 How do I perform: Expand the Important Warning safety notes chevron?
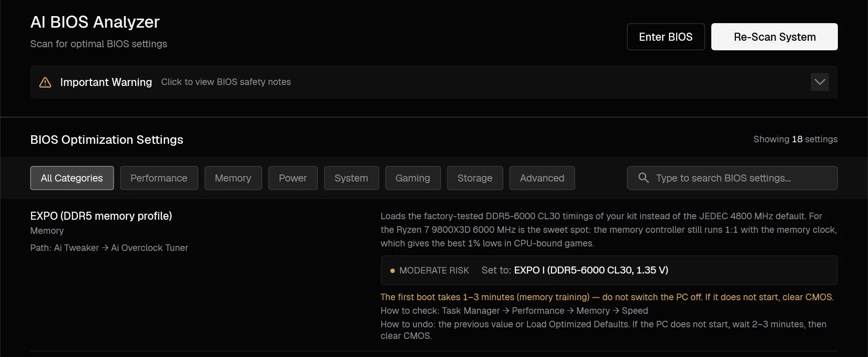tap(820, 82)
